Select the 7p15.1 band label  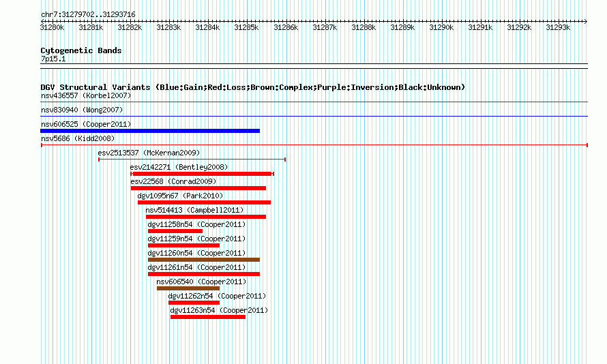pos(53,59)
